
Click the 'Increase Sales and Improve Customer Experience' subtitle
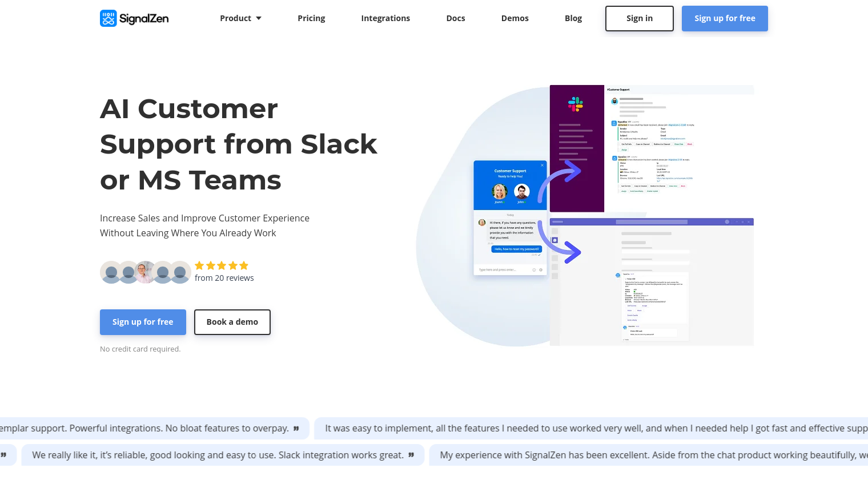coord(204,225)
